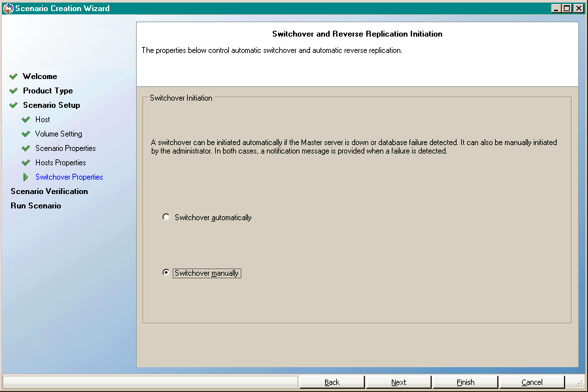Screen dimensions: 588x392
Task: Open the Product Type step
Action: tap(48, 91)
